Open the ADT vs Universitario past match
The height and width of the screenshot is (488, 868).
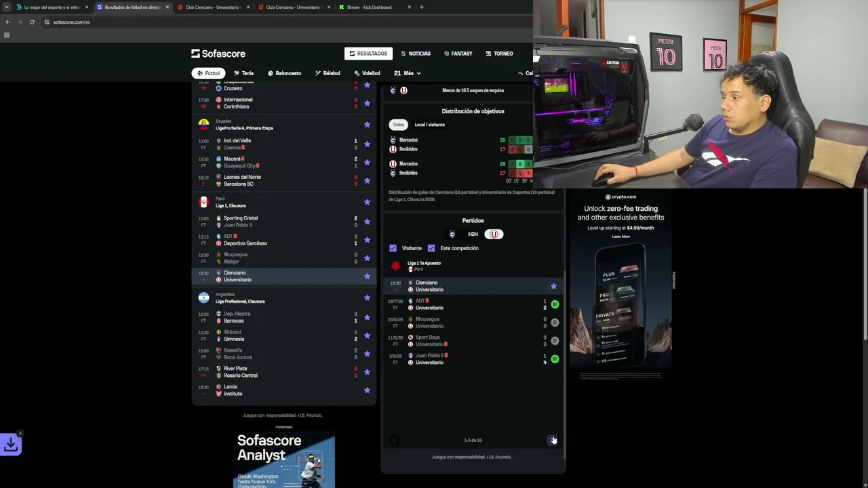pos(473,304)
